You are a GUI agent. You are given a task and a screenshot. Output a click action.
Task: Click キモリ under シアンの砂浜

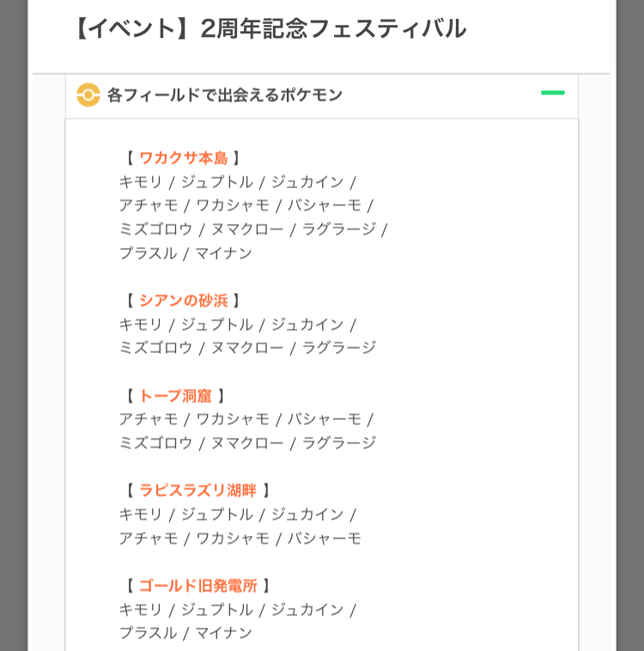point(140,325)
